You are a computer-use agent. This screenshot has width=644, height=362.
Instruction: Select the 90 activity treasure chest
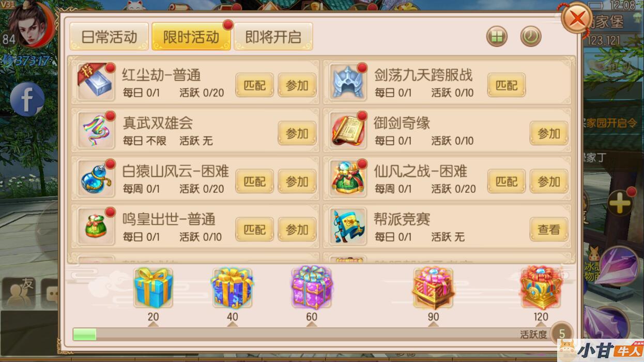pyautogui.click(x=433, y=288)
